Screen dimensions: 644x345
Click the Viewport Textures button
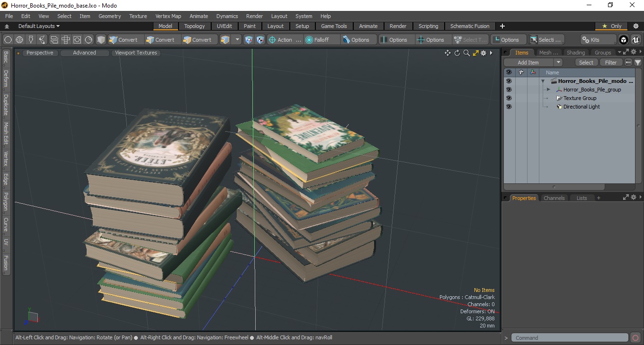pyautogui.click(x=136, y=53)
